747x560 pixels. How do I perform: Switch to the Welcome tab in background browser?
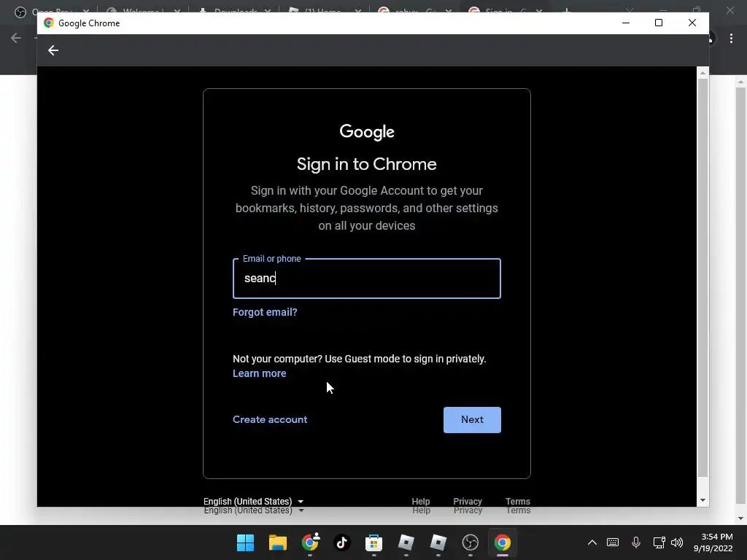click(143, 10)
